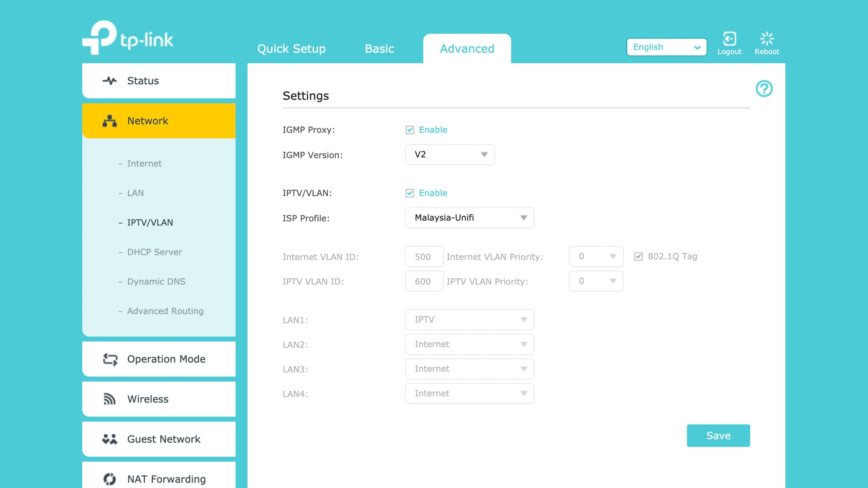Switch to the Quick Setup tab
Image resolution: width=868 pixels, height=488 pixels.
pos(291,49)
